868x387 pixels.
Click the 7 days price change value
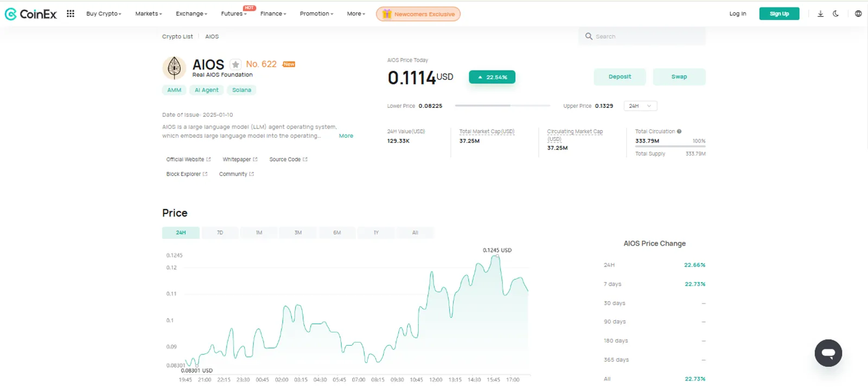695,284
